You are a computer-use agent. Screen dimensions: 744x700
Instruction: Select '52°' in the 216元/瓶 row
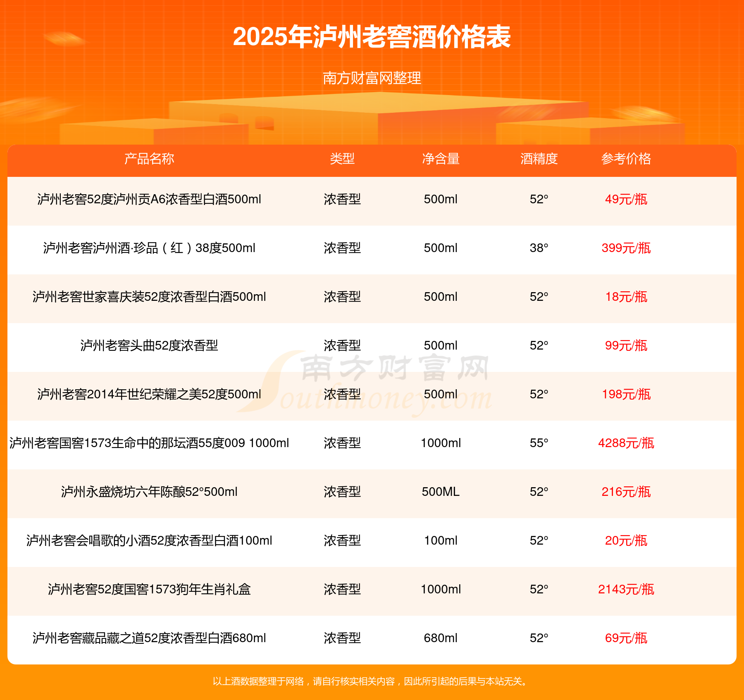point(539,492)
